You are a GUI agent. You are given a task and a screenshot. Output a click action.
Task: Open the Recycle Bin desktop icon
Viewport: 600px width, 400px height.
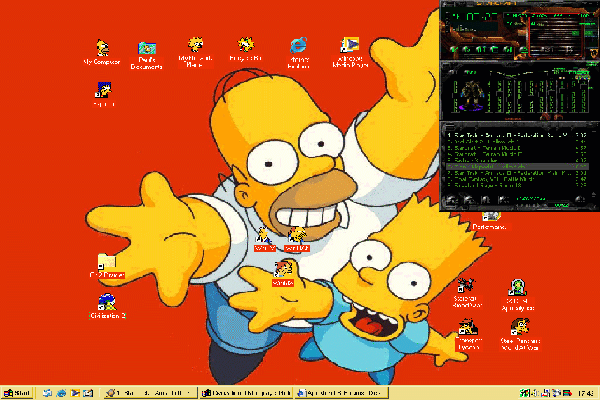[245, 45]
